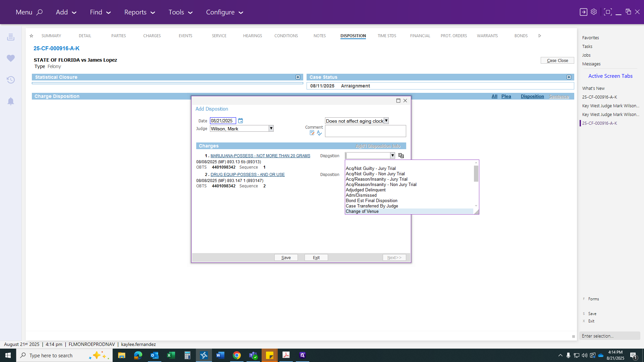
Task: Click the spell check icon under Comment
Action: tap(319, 133)
